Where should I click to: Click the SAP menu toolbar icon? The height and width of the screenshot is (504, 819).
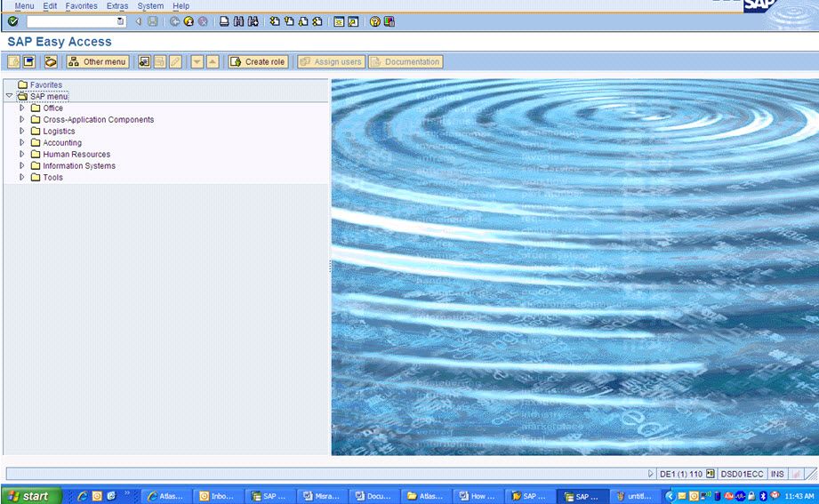pos(28,61)
